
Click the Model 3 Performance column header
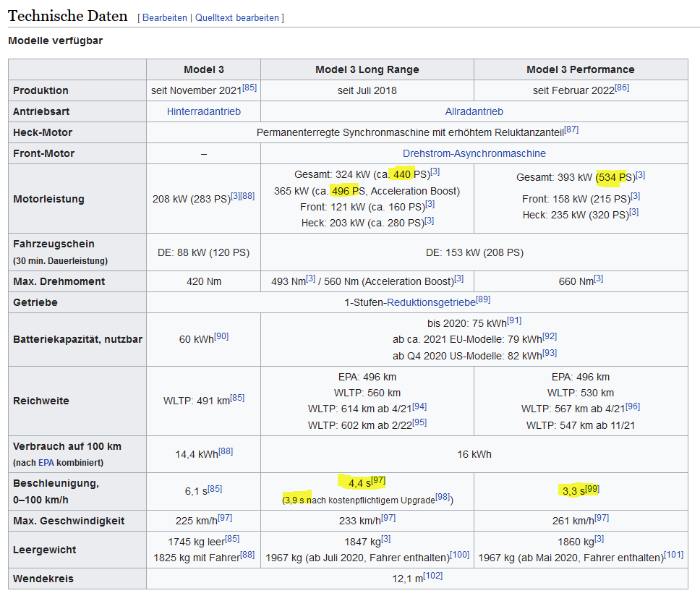click(x=581, y=69)
